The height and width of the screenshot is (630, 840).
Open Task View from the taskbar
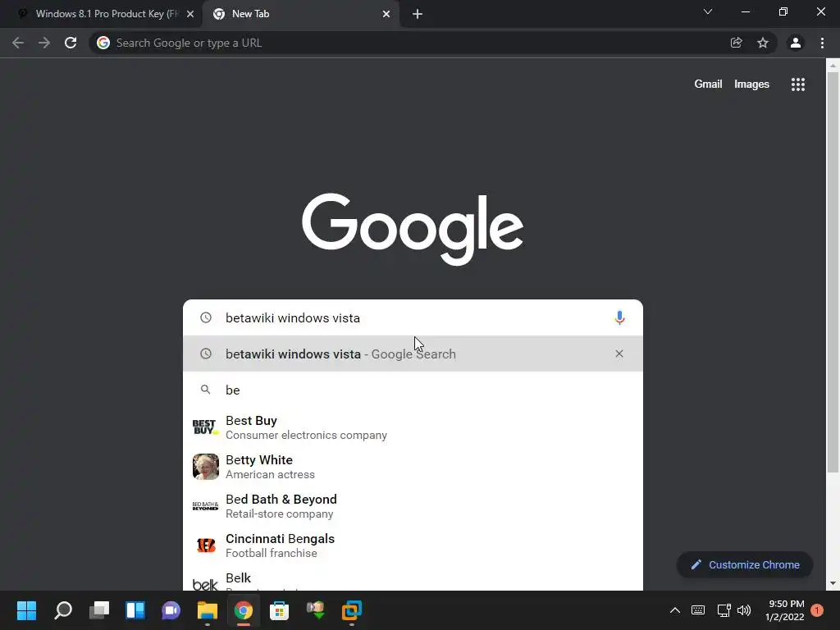(99, 610)
